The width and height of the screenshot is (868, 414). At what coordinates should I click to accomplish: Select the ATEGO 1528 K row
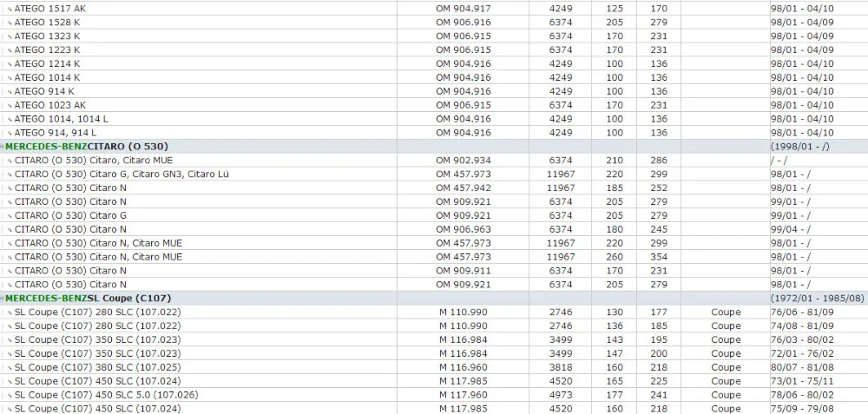point(434,23)
